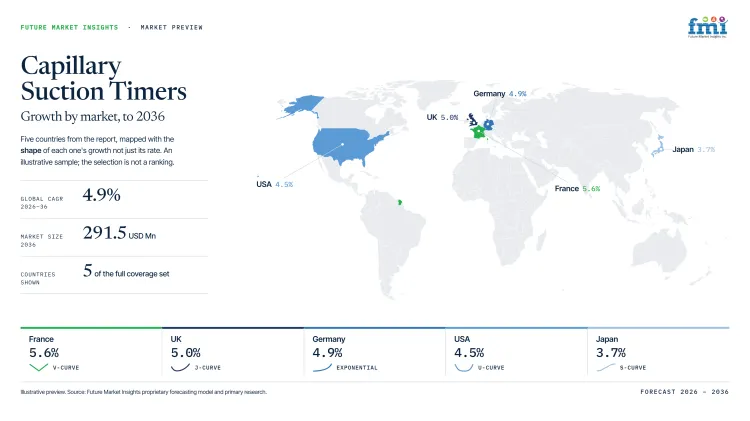Click the S-curve icon under Japan

click(606, 367)
